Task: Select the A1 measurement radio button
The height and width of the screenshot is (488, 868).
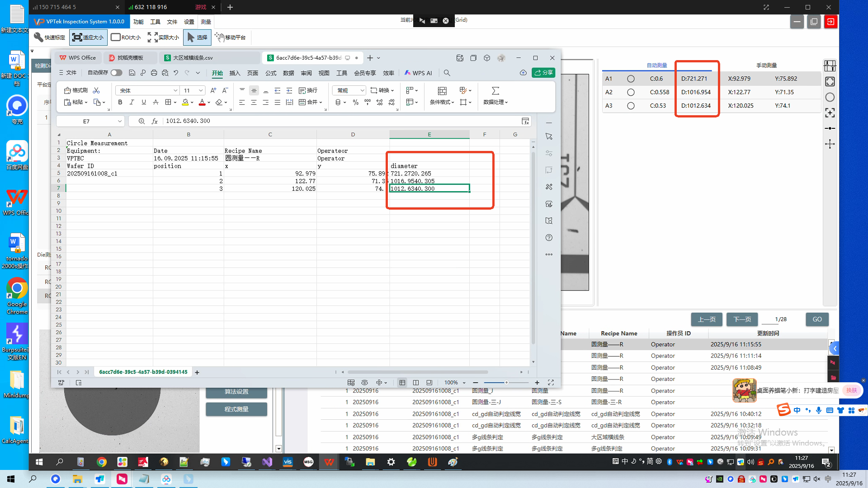Action: [631, 79]
